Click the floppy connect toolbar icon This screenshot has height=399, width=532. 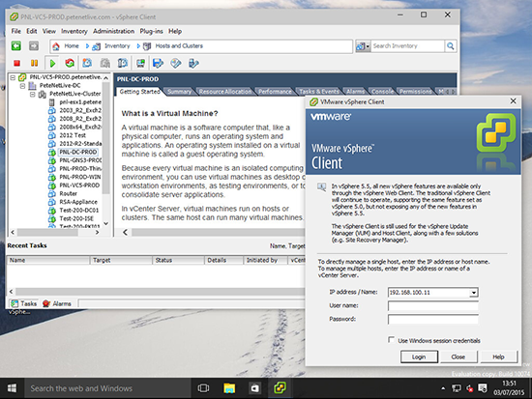[158, 63]
